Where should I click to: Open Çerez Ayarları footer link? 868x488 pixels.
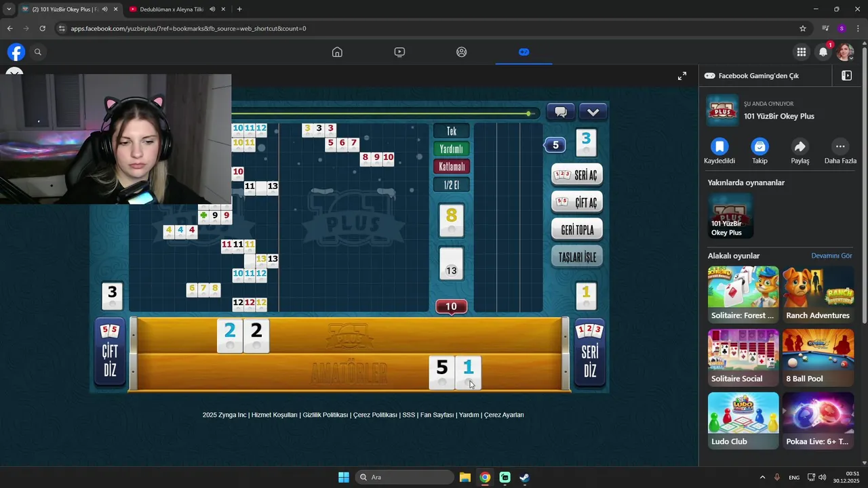click(504, 415)
